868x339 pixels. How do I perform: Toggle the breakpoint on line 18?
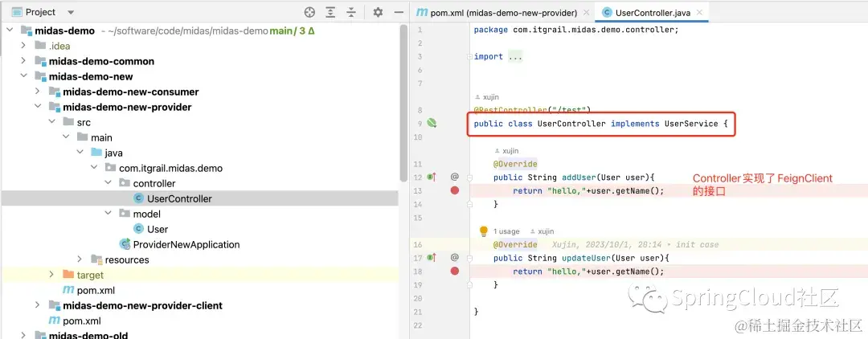click(454, 271)
